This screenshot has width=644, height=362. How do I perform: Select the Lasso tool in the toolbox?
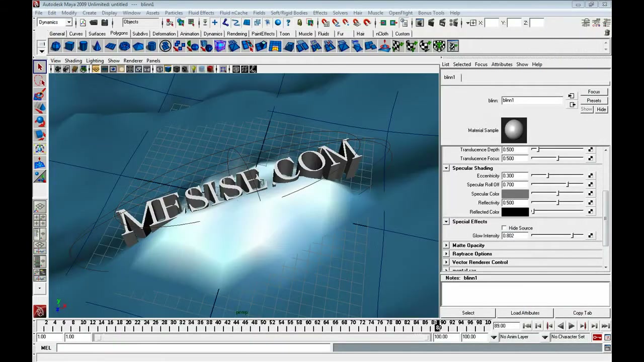pyautogui.click(x=40, y=81)
